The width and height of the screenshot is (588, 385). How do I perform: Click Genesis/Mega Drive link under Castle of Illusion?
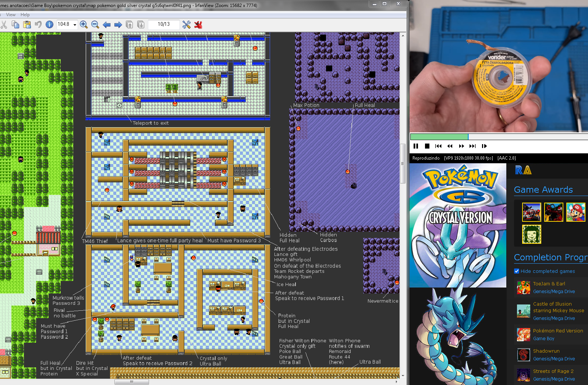(554, 318)
